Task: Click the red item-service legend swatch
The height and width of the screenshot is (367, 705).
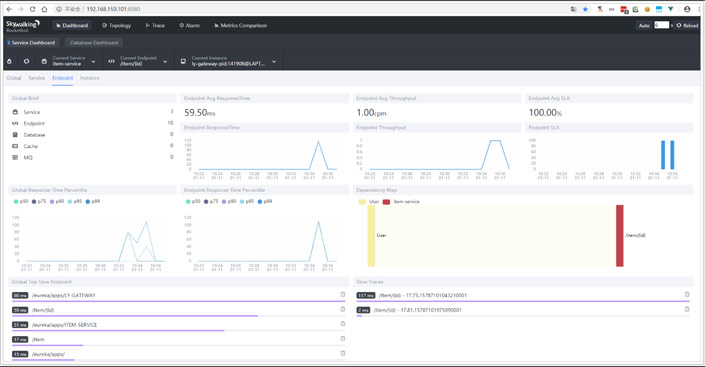Action: 386,202
